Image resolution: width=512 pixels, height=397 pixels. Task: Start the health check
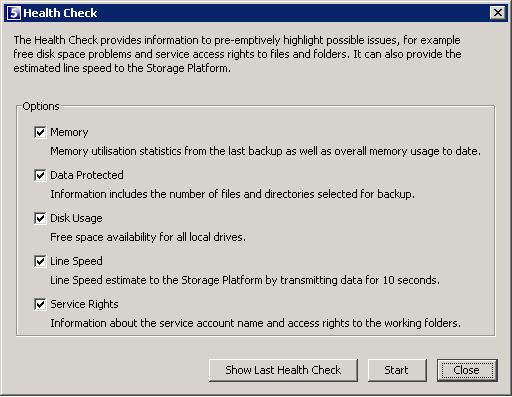click(397, 370)
